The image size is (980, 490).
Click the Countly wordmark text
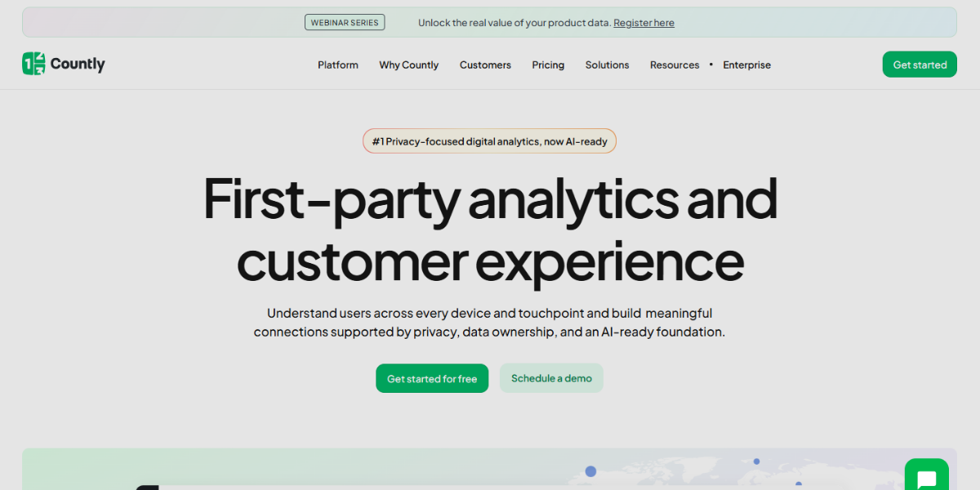[x=78, y=64]
